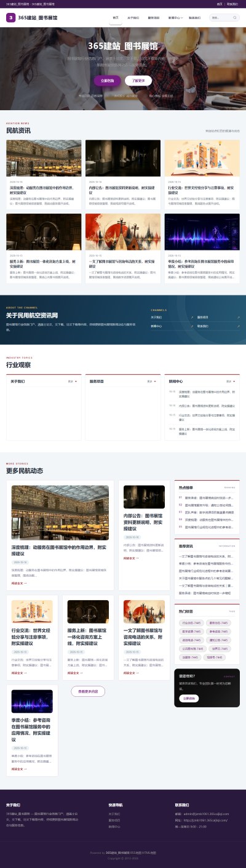Focus the header search input field
Viewport: 246px width, 868px height.
coord(223,18)
